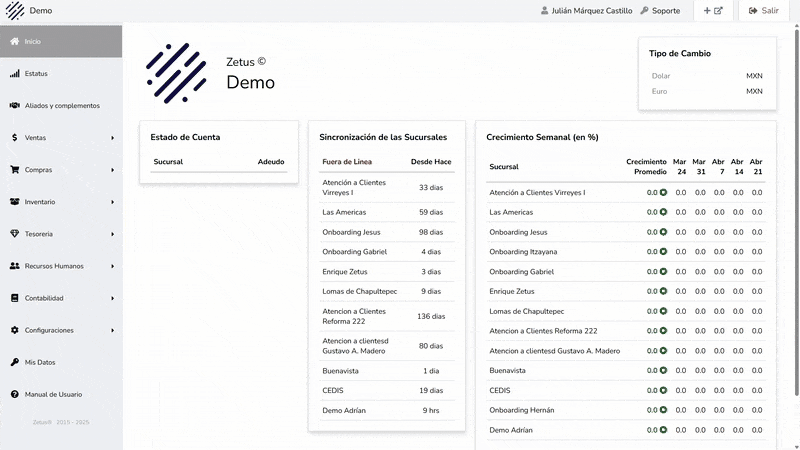Open Manual de Usuario in the sidebar
This screenshot has width=800, height=450.
61,394
